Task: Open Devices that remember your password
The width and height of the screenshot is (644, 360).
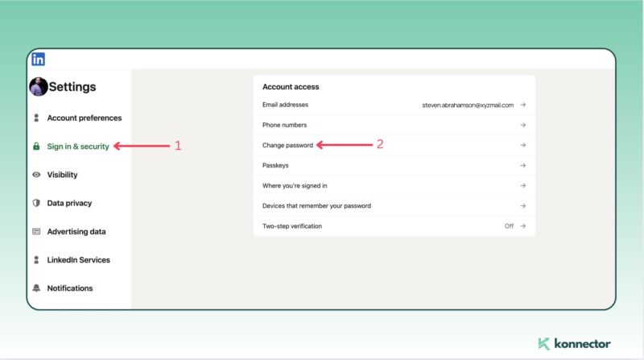Action: (316, 205)
